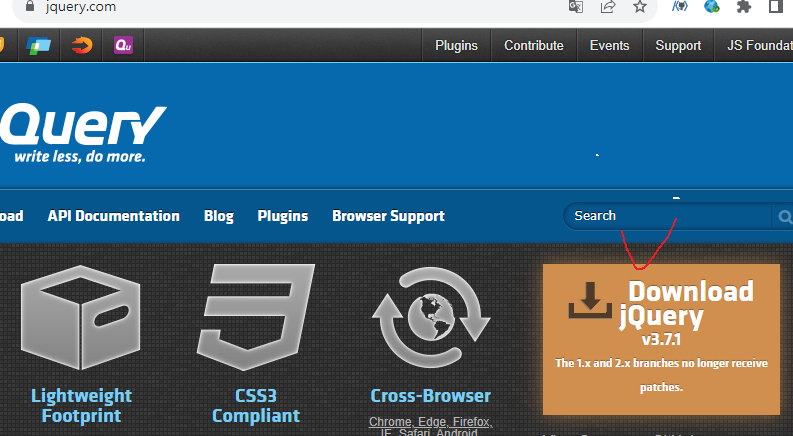Screen dimensions: 793x436
Task: Click the download arrow icon on orange button
Action: [x=590, y=300]
